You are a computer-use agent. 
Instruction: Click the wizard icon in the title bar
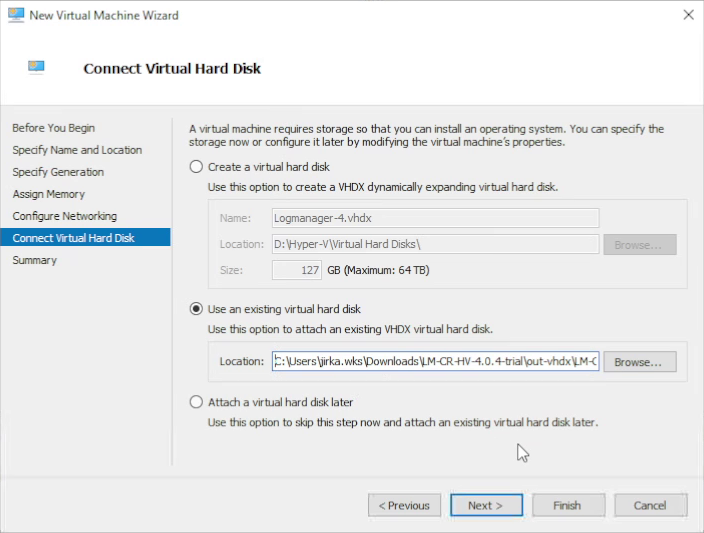tap(14, 15)
